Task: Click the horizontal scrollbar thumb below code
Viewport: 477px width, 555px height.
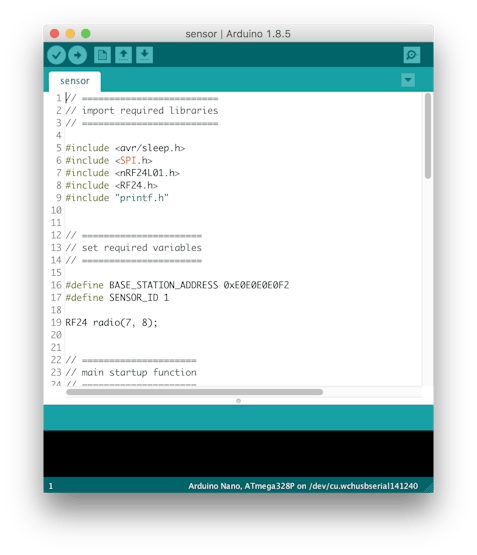Action: point(195,392)
